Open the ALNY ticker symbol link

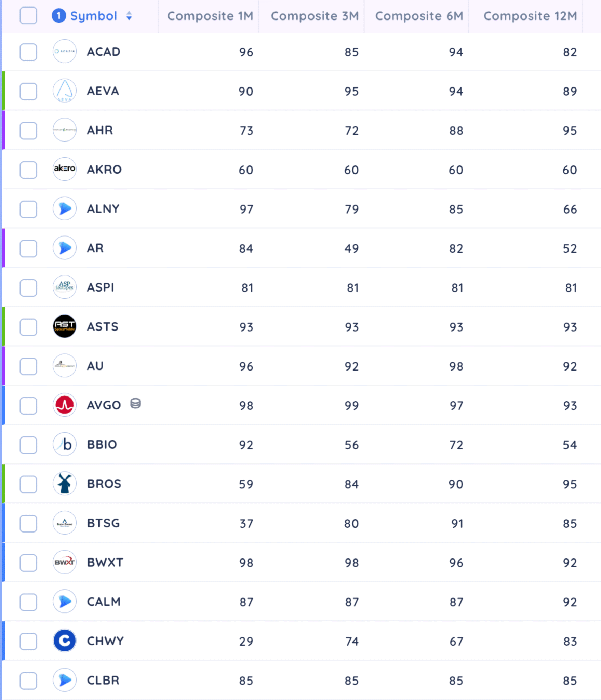(103, 209)
